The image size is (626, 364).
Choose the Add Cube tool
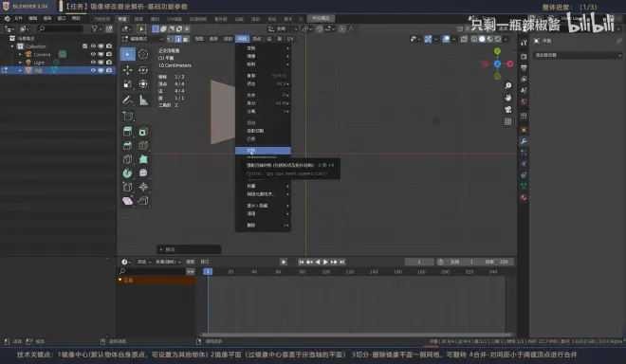(127, 117)
